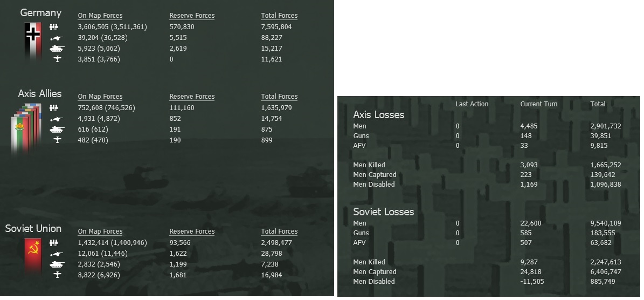Click the Soviet Union artillery gun icon
The image size is (644, 300).
point(56,254)
